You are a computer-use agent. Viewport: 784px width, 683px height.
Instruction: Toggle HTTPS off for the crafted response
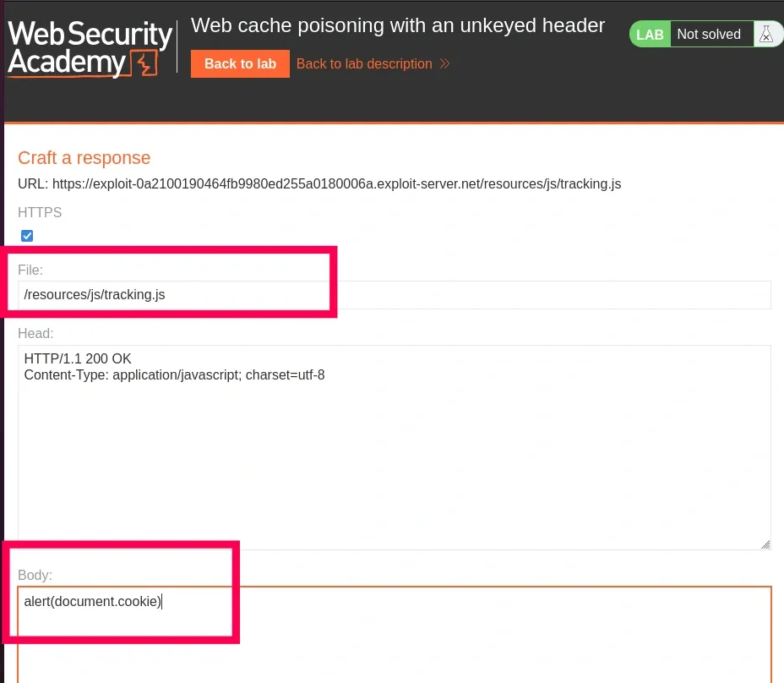27,236
